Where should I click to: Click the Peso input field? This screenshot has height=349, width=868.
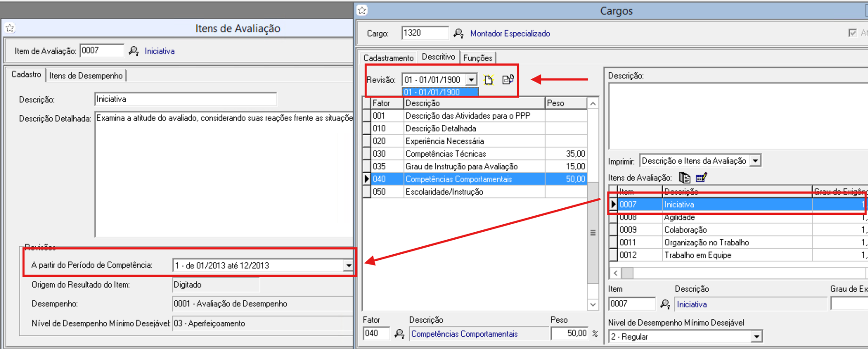coord(569,334)
